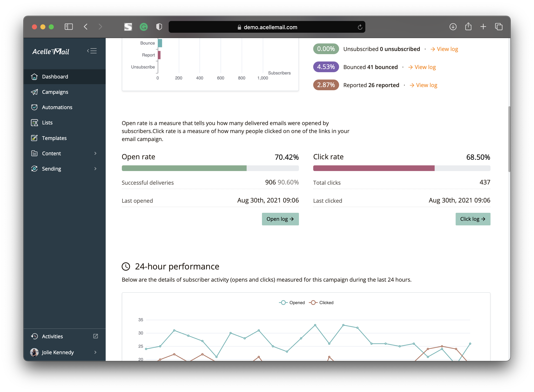The height and width of the screenshot is (392, 534).
Task: Go to the Lists panel
Action: point(47,123)
